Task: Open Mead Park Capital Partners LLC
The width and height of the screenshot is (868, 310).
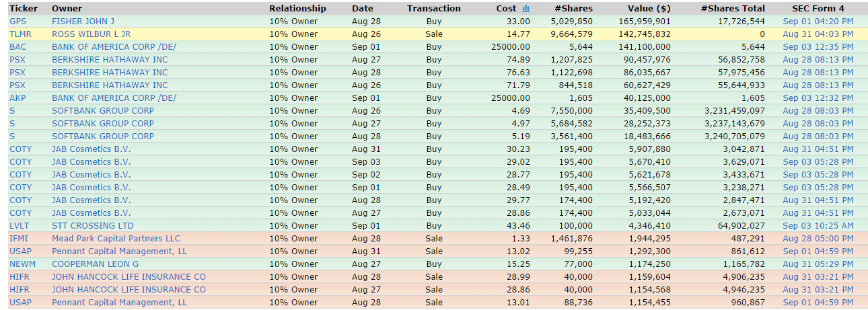Action: 116,239
